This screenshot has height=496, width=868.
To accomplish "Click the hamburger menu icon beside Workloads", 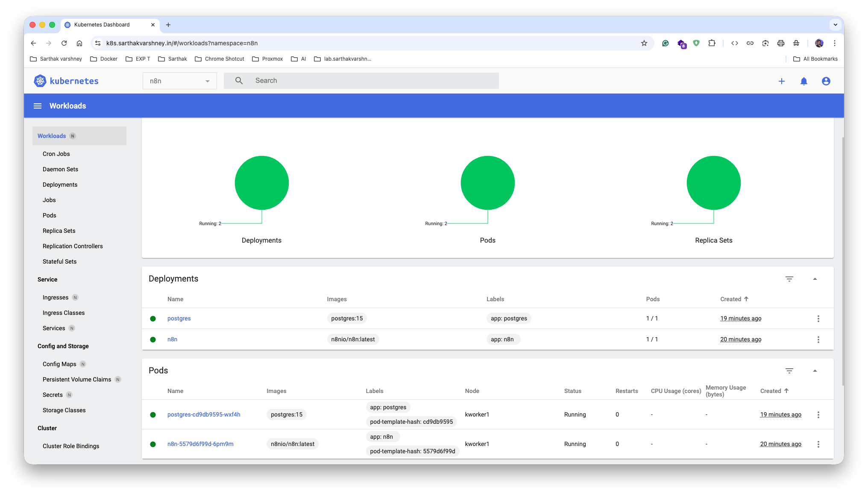I will coord(38,106).
